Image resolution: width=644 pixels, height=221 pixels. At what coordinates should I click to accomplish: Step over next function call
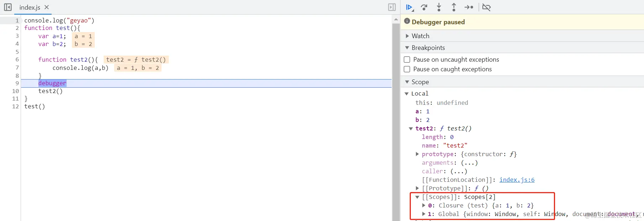point(424,7)
